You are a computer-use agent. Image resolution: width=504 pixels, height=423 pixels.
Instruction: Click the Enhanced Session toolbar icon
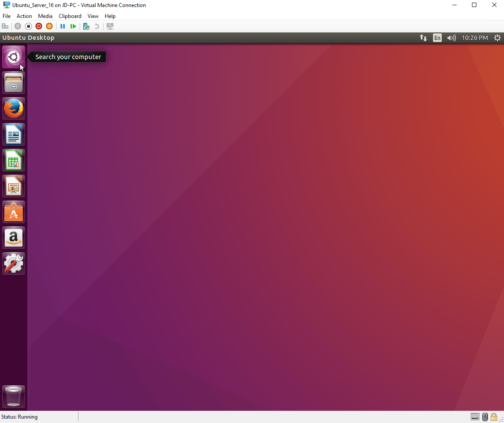click(x=110, y=26)
